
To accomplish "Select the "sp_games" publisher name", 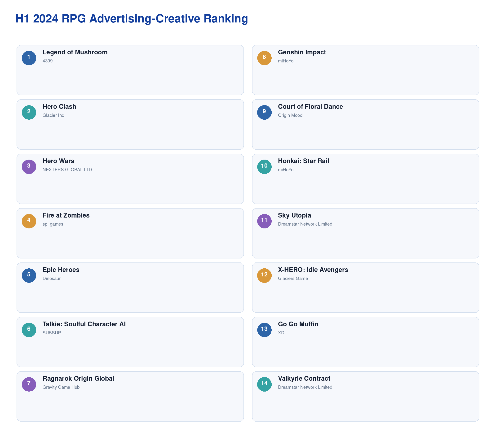I will 53,224.
